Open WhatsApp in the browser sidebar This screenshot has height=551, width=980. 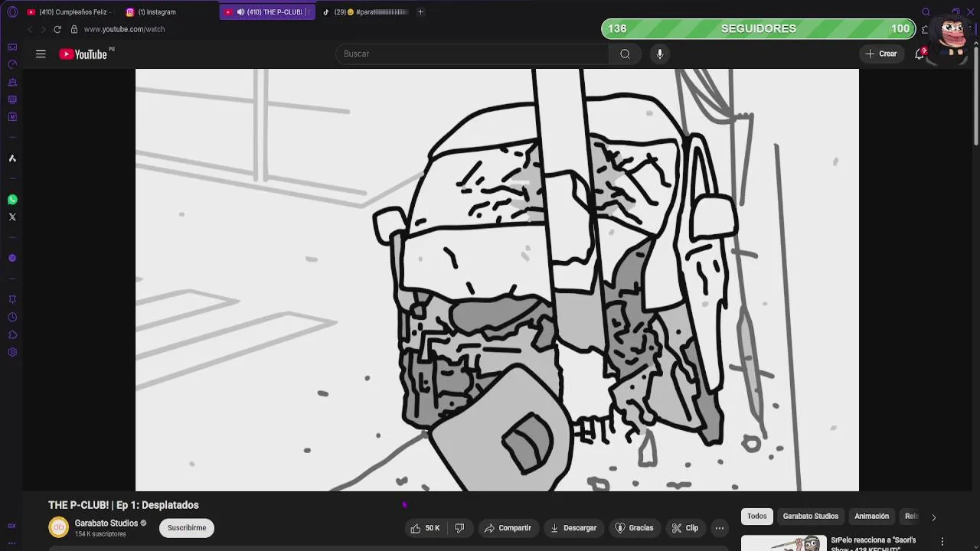point(12,200)
